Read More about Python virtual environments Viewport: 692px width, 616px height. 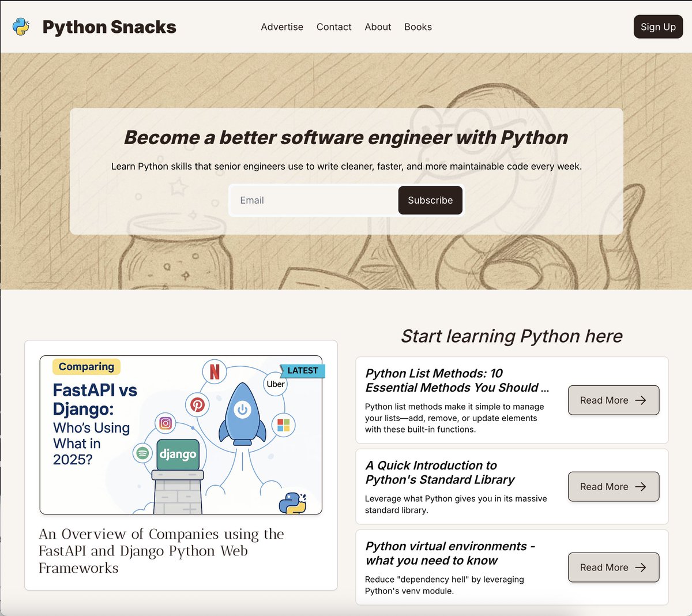[x=614, y=568]
